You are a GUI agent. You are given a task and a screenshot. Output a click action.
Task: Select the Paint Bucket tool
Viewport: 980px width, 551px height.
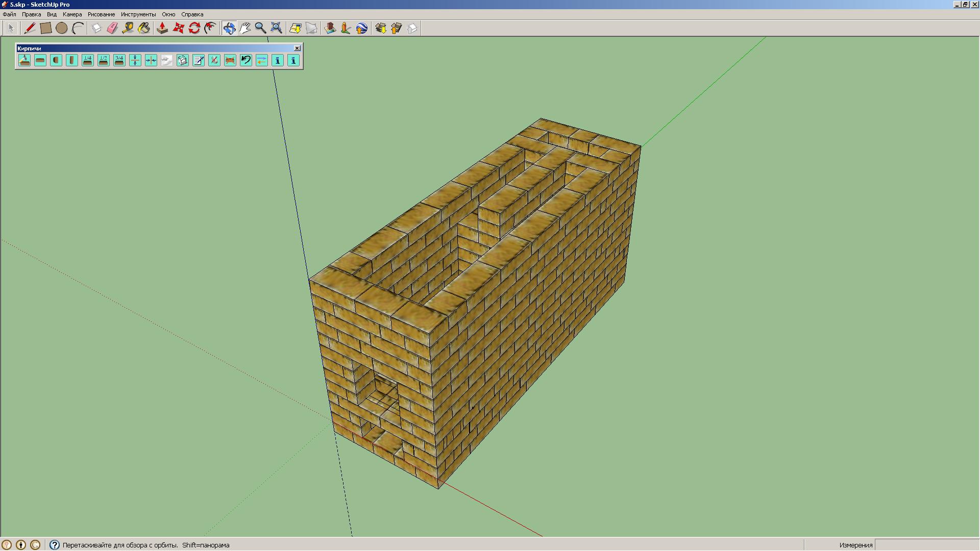click(x=144, y=28)
